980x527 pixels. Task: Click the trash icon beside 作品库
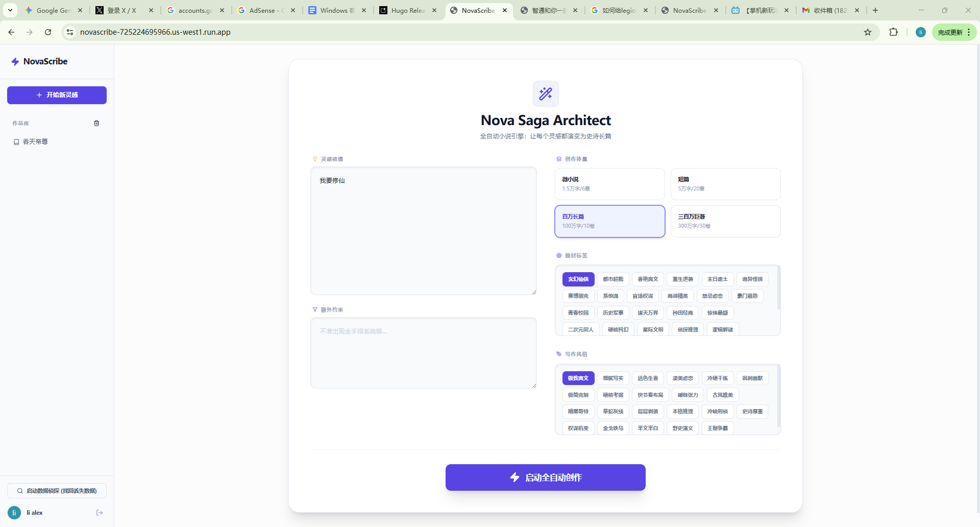coord(96,123)
